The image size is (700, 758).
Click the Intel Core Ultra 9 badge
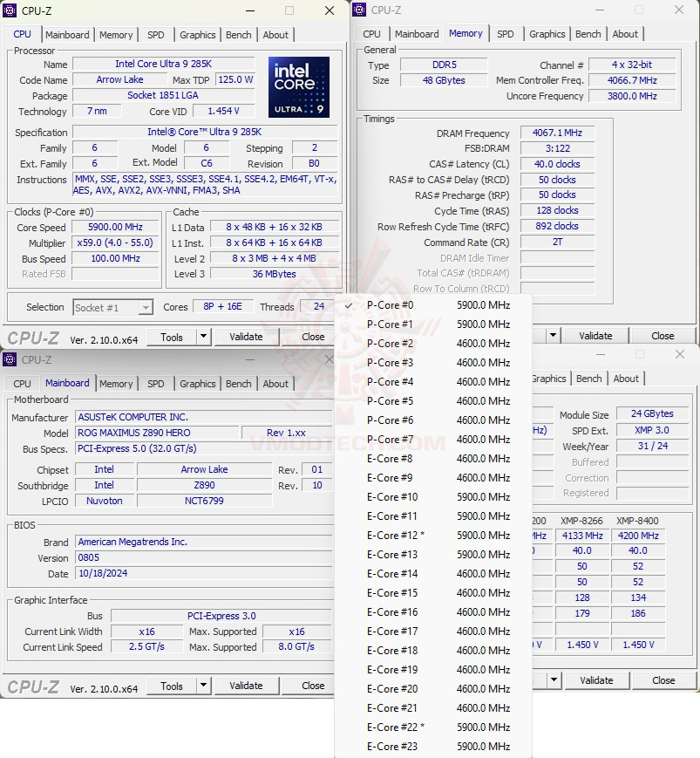click(x=297, y=86)
